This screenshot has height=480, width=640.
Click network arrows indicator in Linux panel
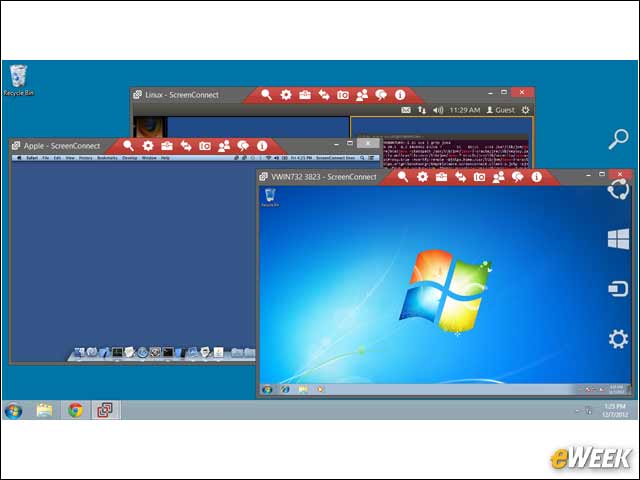422,110
